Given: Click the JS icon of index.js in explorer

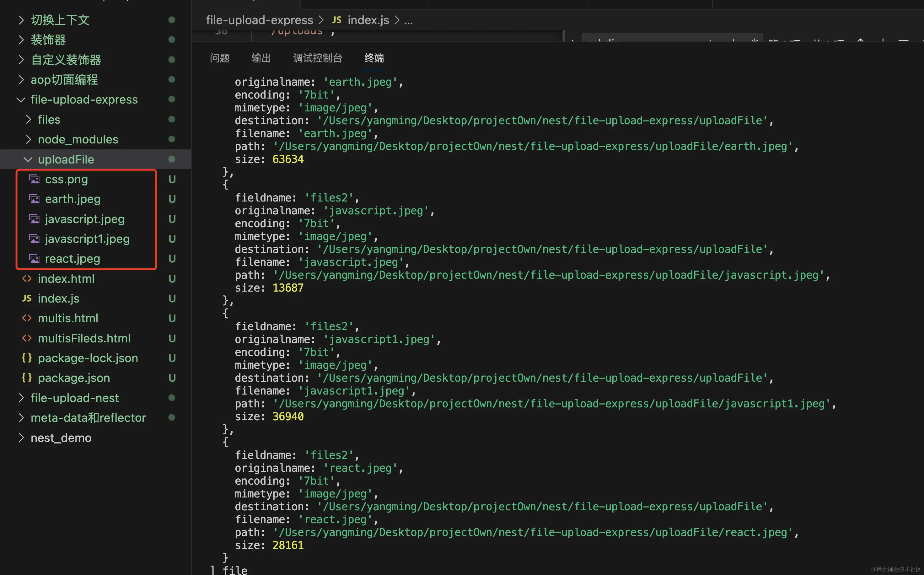Looking at the screenshot, I should click(27, 298).
